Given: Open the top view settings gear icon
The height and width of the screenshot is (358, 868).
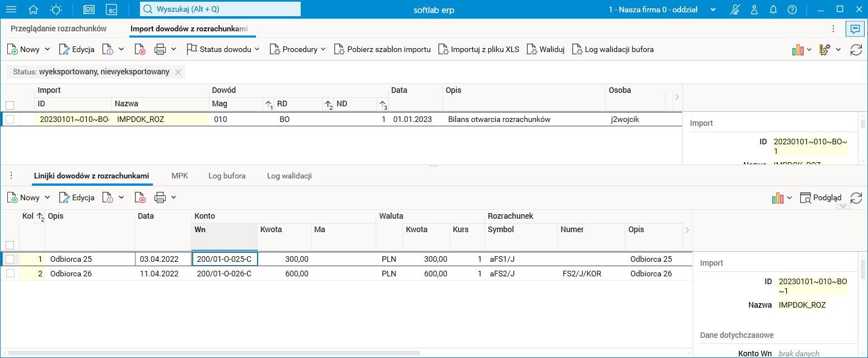Looking at the screenshot, I should click(825, 49).
